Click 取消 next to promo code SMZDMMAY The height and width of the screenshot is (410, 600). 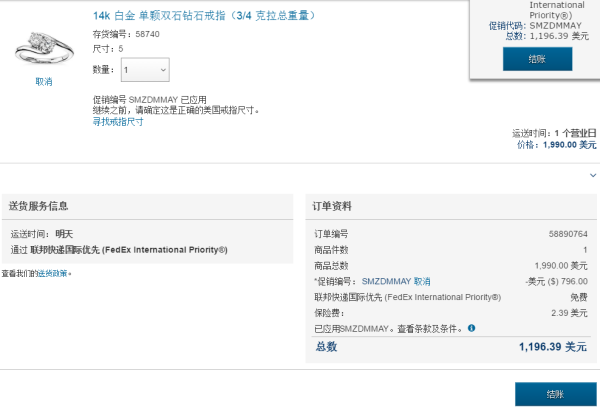[422, 281]
